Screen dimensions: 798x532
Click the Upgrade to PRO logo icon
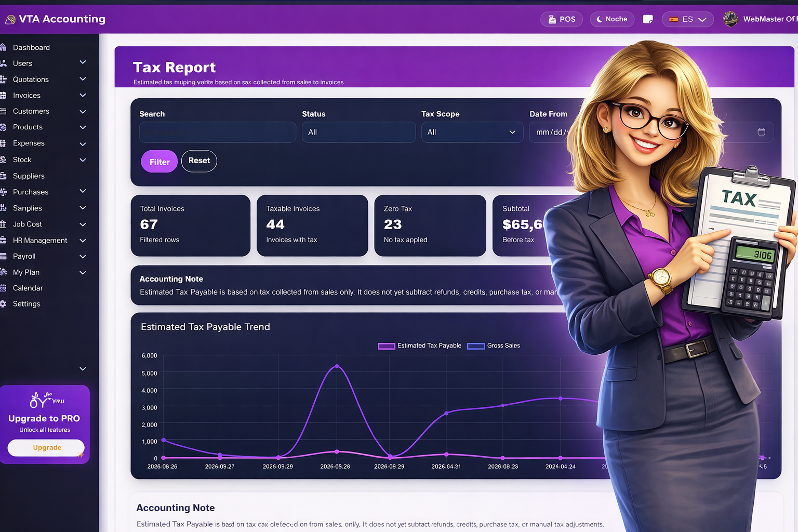pos(46,400)
